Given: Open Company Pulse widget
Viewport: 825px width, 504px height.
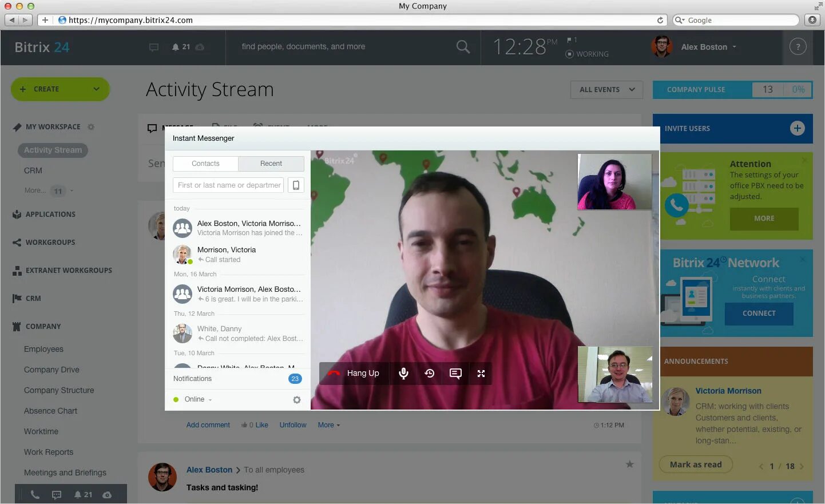Looking at the screenshot, I should coord(733,90).
